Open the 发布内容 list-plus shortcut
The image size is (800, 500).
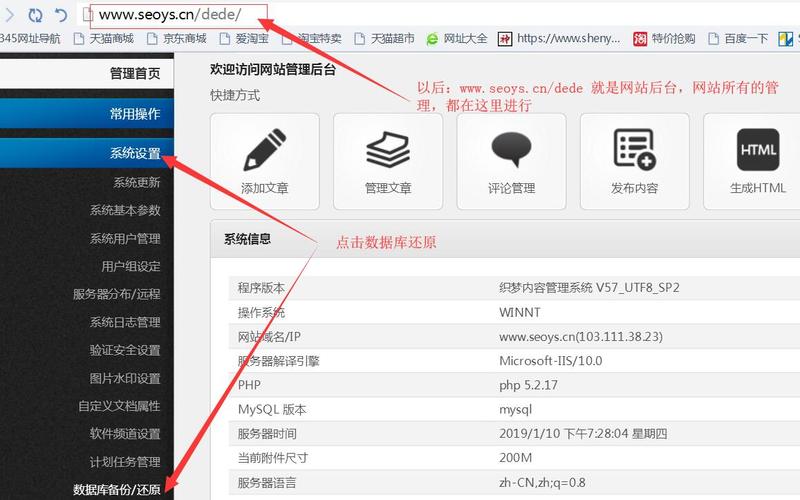[635, 161]
